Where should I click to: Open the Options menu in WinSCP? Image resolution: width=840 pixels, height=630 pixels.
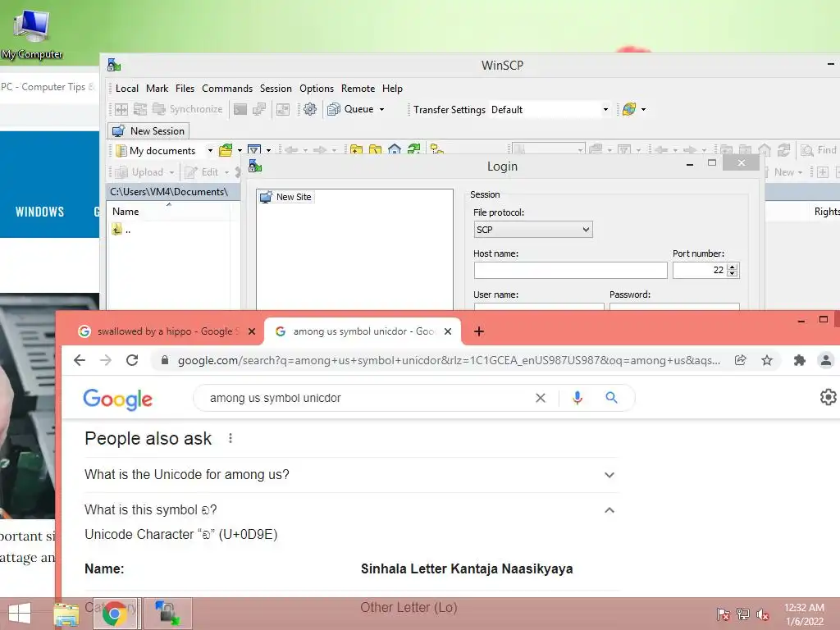pyautogui.click(x=317, y=89)
